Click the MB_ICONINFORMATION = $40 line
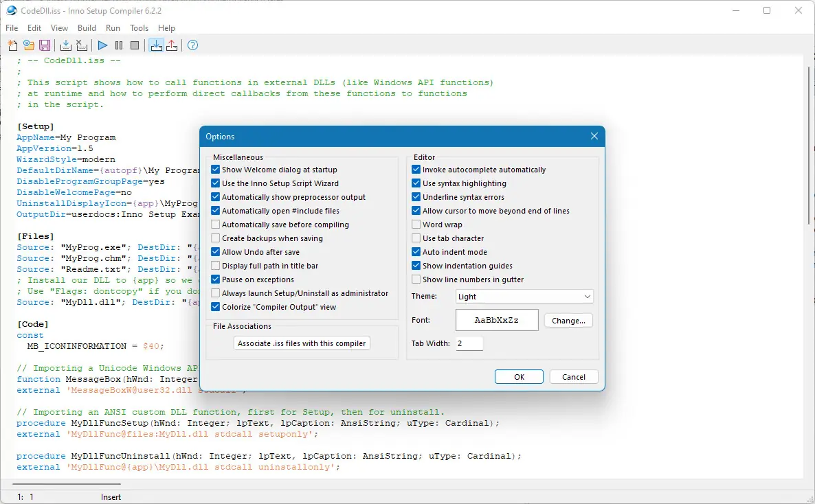Screen dimensions: 815x504 tap(95, 346)
